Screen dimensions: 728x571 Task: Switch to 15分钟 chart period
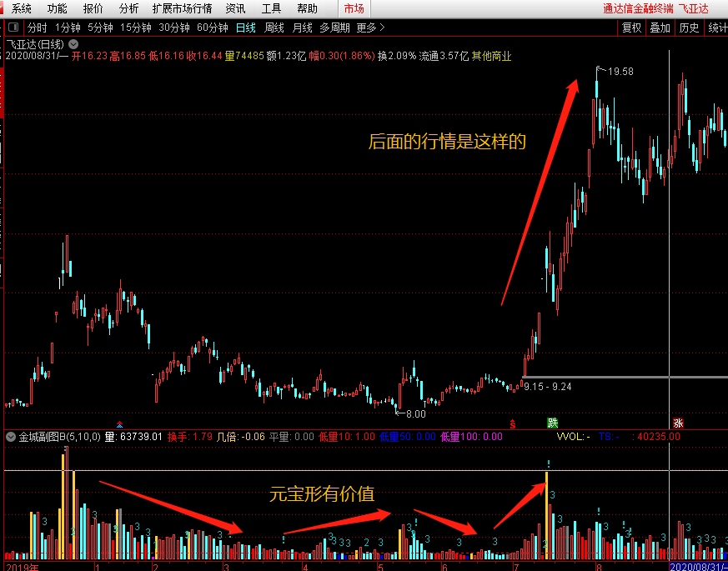(136, 28)
